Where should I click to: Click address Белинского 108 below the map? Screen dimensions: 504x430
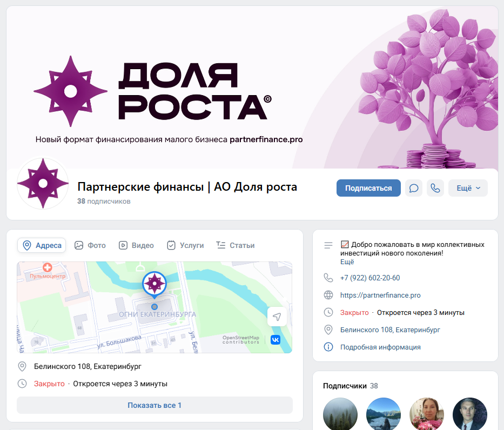point(88,366)
